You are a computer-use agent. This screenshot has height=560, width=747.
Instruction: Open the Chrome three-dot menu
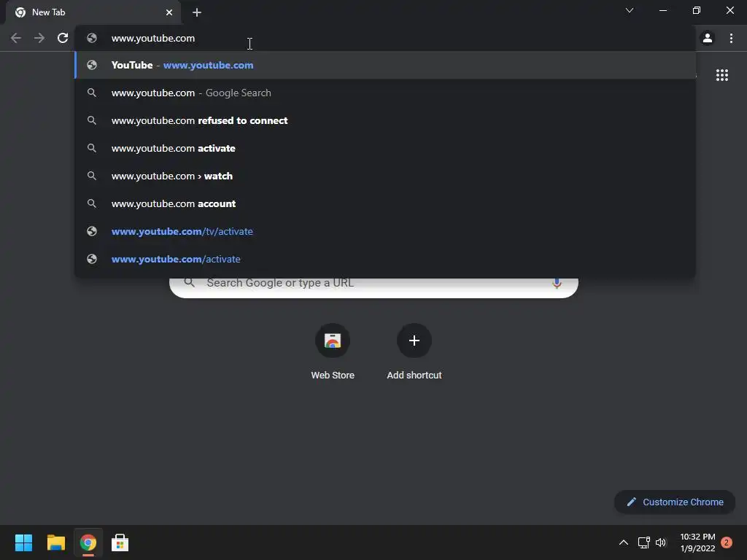(731, 38)
